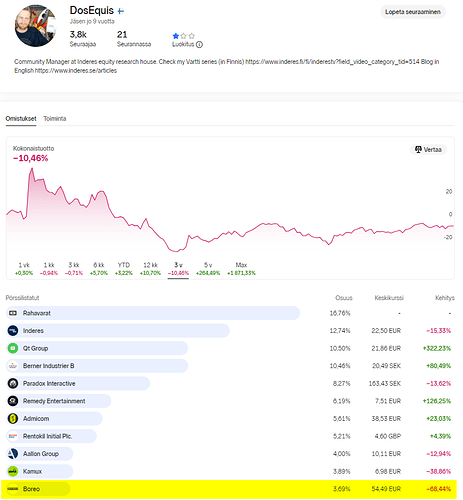
Task: Open the Inderes holding row
Action: tap(230, 331)
